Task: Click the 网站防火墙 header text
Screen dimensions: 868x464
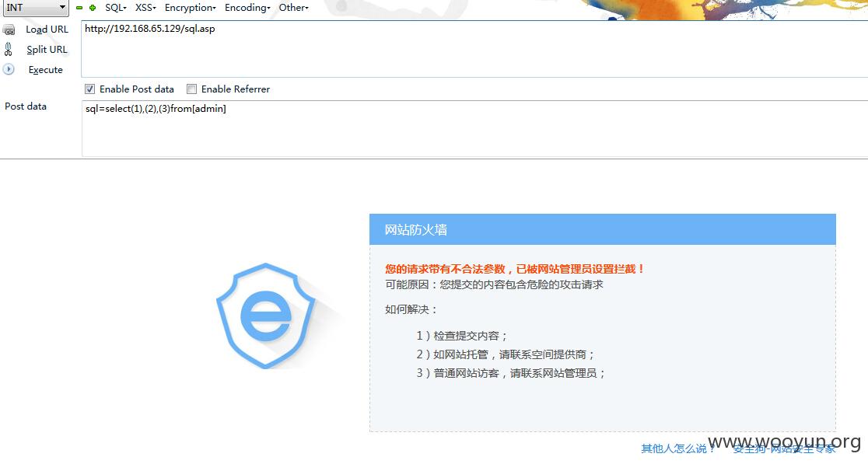Action: pyautogui.click(x=416, y=230)
